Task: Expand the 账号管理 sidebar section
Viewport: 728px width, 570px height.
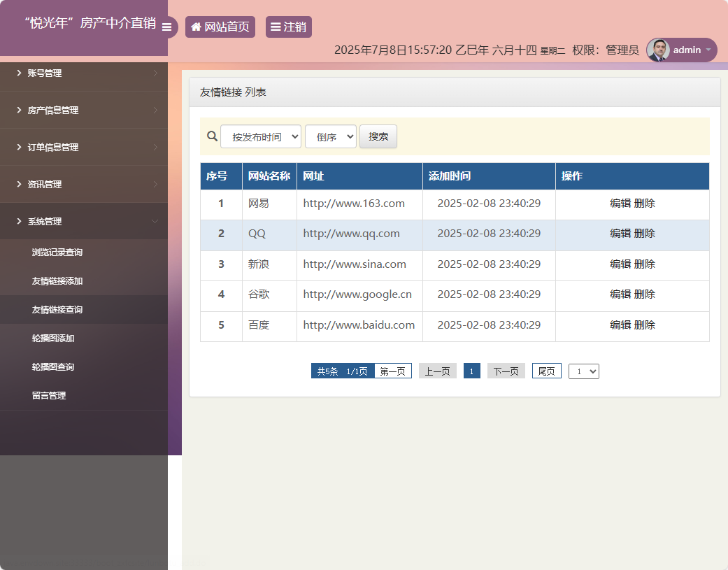Action: pos(84,73)
